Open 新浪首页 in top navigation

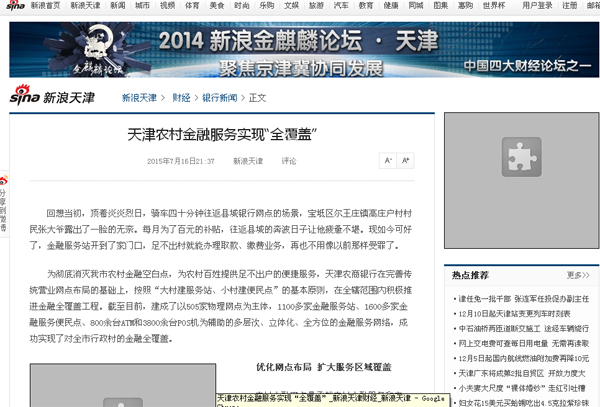click(x=46, y=5)
